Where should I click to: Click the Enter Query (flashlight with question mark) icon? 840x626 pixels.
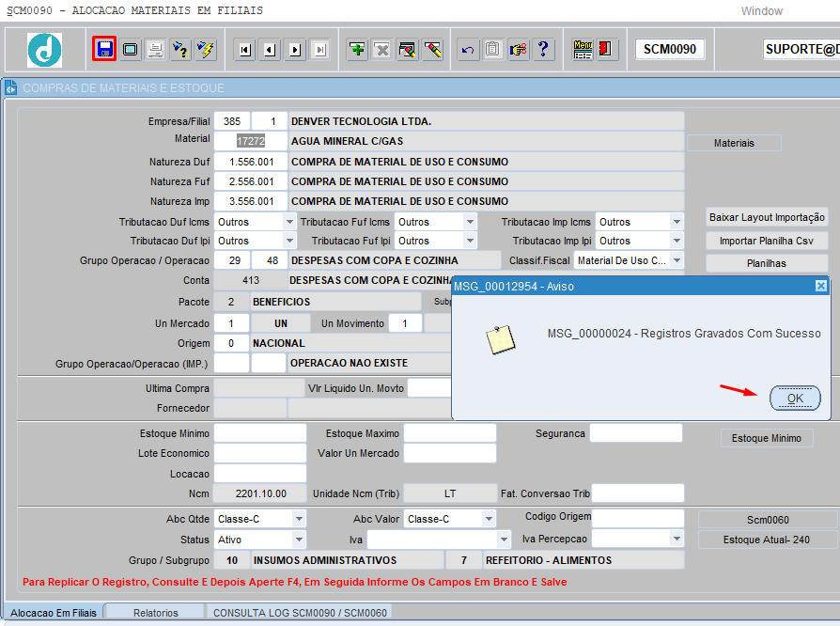point(181,50)
